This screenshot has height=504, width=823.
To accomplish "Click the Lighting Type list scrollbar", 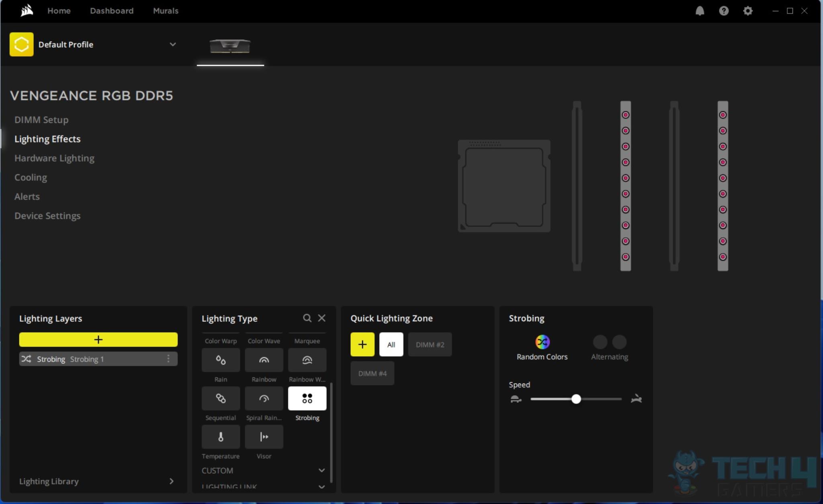I will click(x=331, y=432).
